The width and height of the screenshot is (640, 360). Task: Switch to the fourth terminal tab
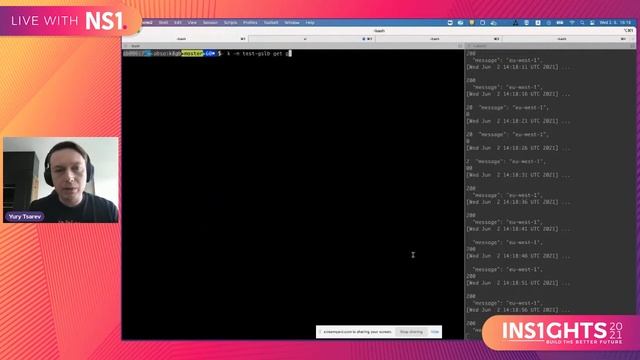568,39
